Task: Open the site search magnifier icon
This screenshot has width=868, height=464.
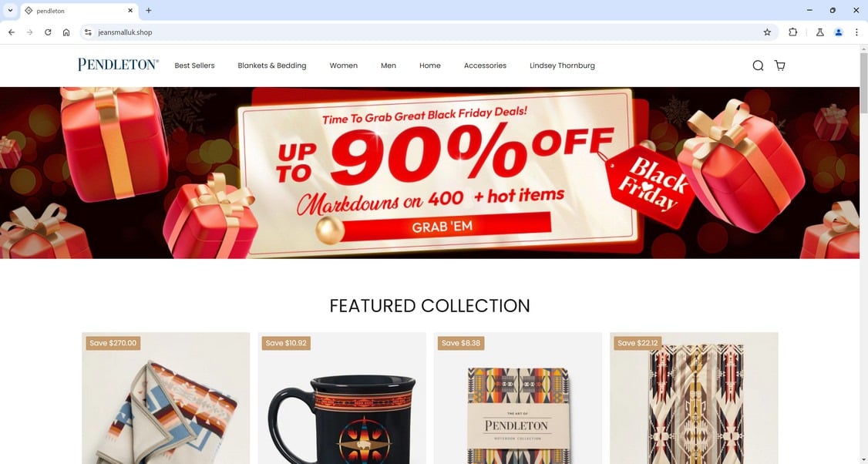Action: [x=758, y=66]
